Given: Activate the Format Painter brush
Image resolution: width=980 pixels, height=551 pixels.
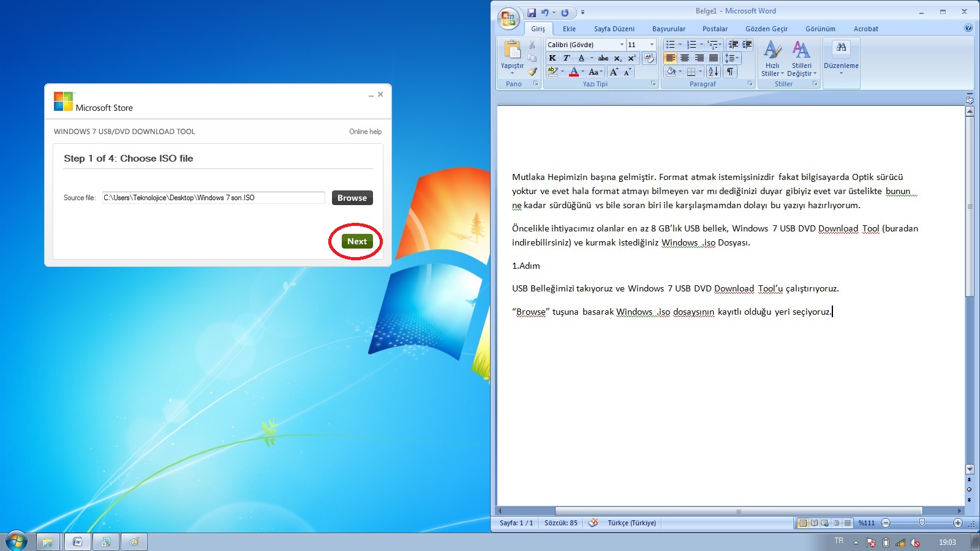Looking at the screenshot, I should (x=532, y=72).
